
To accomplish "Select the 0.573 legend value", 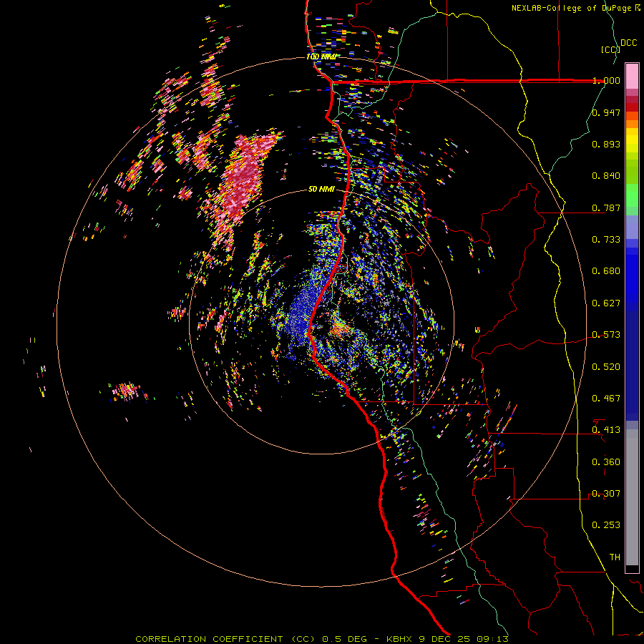I will (606, 335).
